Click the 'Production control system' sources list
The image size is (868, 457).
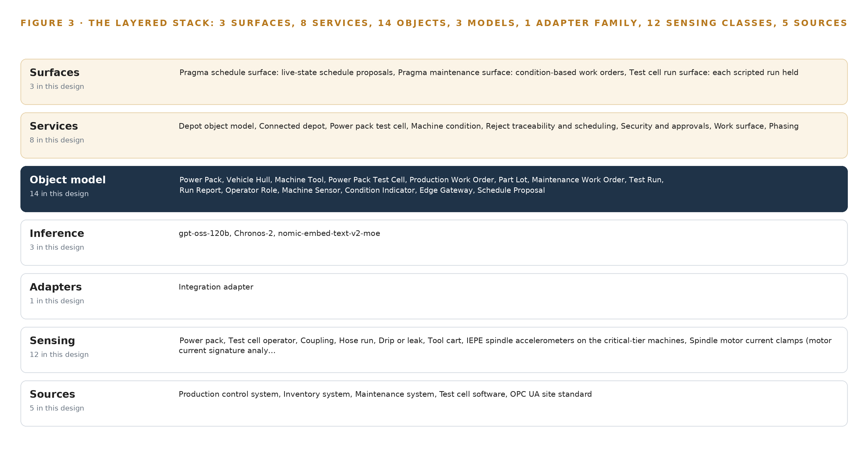pyautogui.click(x=385, y=394)
